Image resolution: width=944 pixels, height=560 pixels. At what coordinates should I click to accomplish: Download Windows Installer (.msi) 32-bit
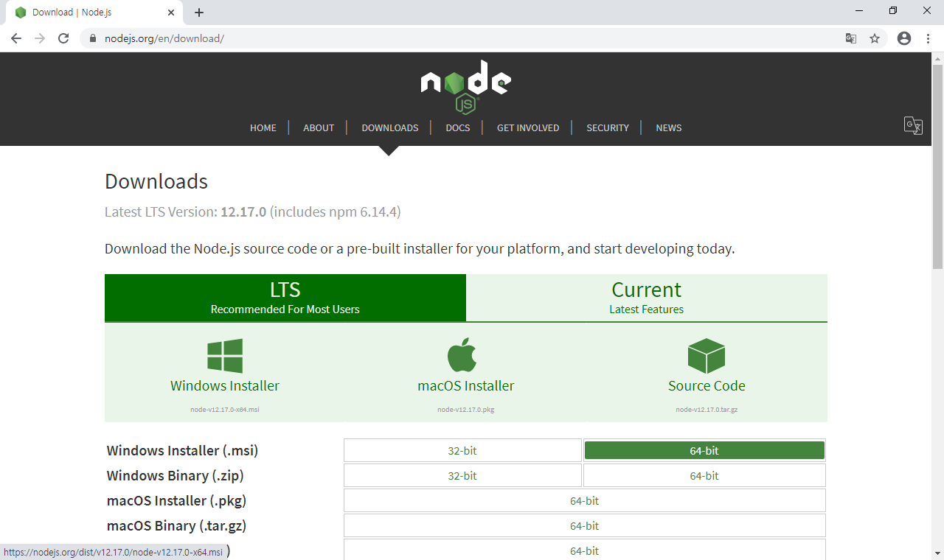(462, 451)
